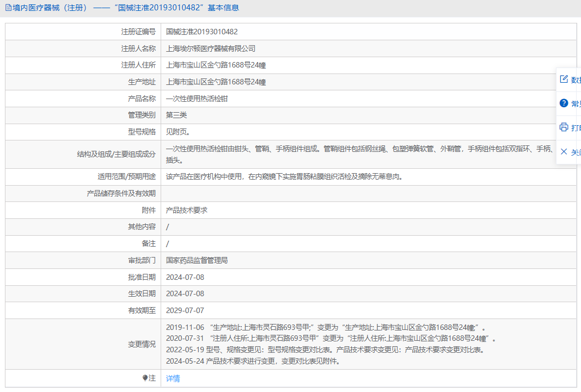Click the lightbulb icon beside 注
This screenshot has height=392, width=581.
(x=145, y=378)
